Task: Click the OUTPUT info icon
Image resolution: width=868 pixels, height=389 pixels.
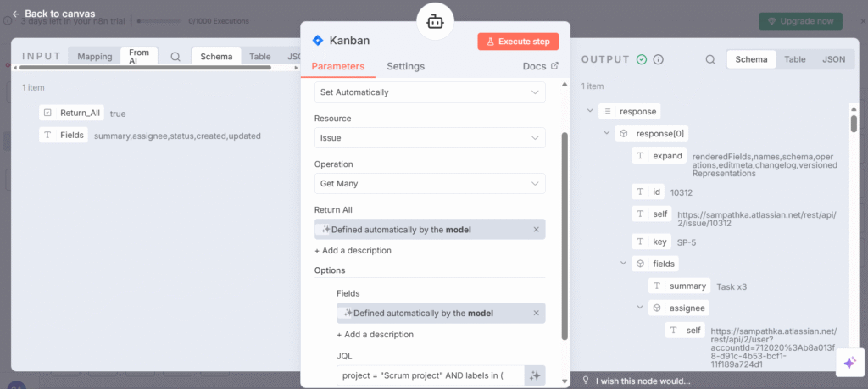Action: [x=658, y=59]
